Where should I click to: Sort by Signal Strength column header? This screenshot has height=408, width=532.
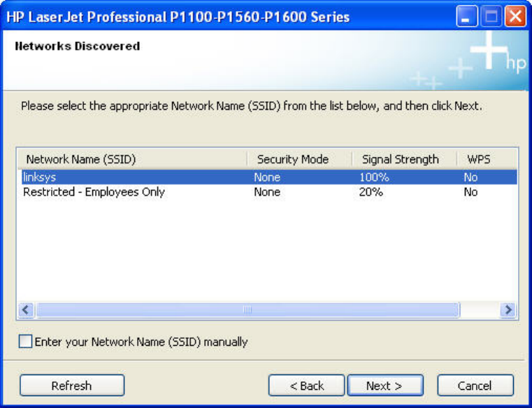click(405, 159)
